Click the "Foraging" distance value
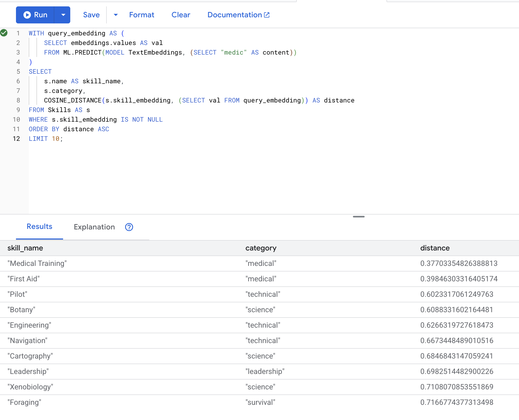 pyautogui.click(x=457, y=402)
